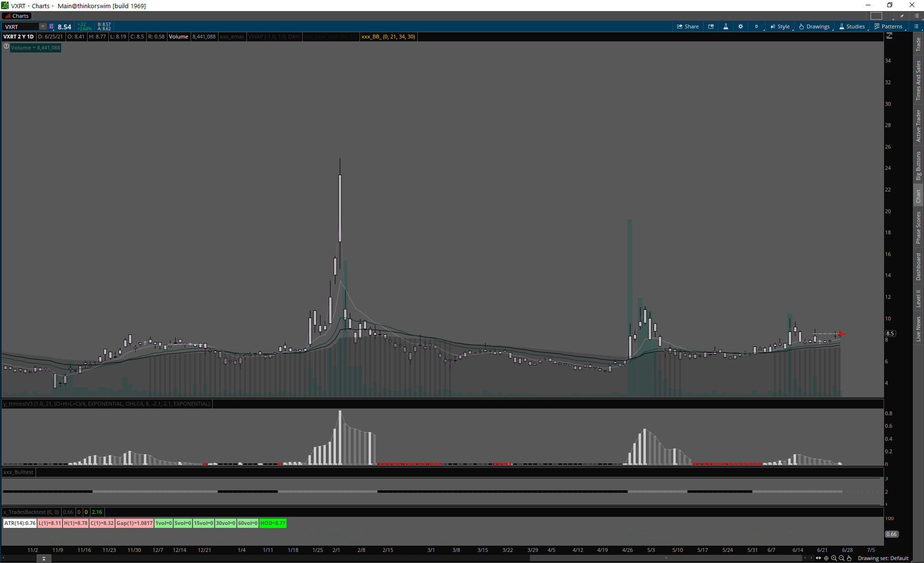Viewport: 924px width, 563px height.
Task: Open the VXRT symbol dropdown arrow
Action: (x=43, y=26)
